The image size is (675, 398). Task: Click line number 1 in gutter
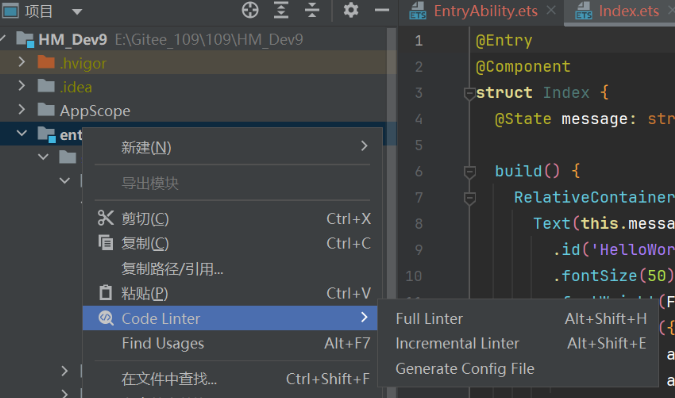pyautogui.click(x=418, y=41)
